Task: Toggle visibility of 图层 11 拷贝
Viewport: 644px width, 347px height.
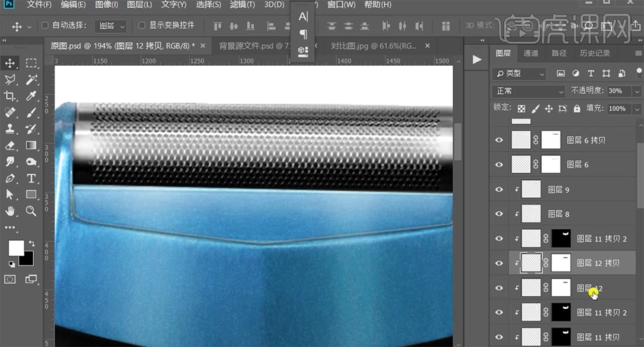Action: (499, 337)
